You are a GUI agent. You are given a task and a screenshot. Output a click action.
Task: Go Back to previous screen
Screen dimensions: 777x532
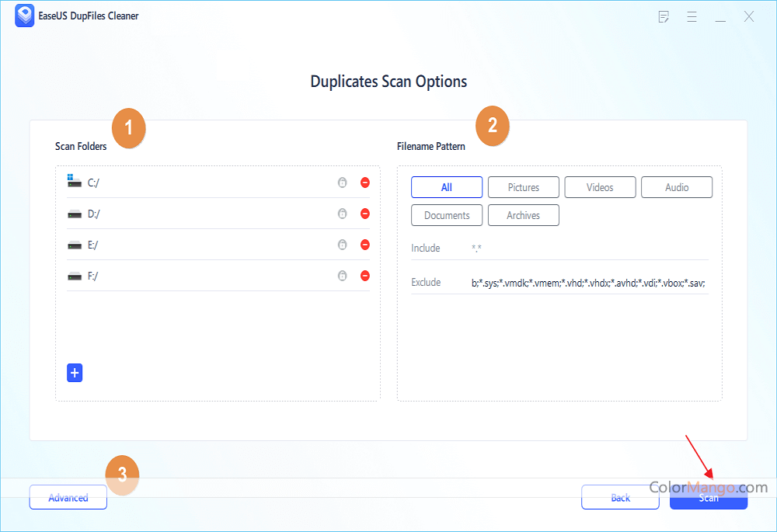click(x=620, y=497)
